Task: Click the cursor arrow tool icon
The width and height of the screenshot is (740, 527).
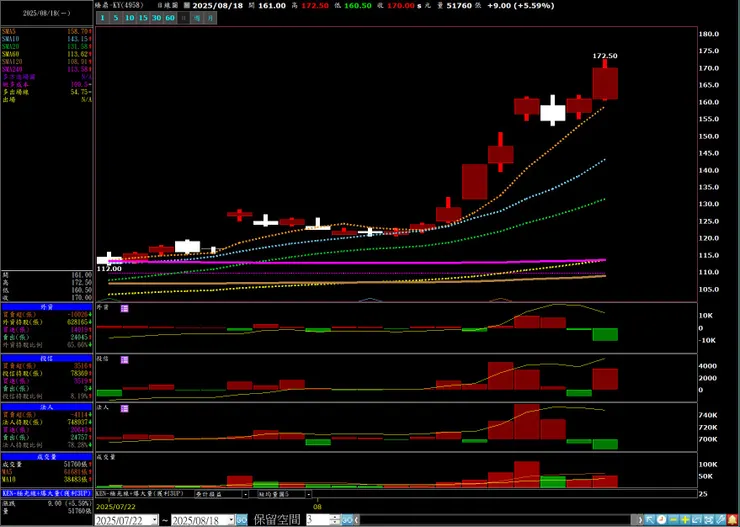Action: 649,519
